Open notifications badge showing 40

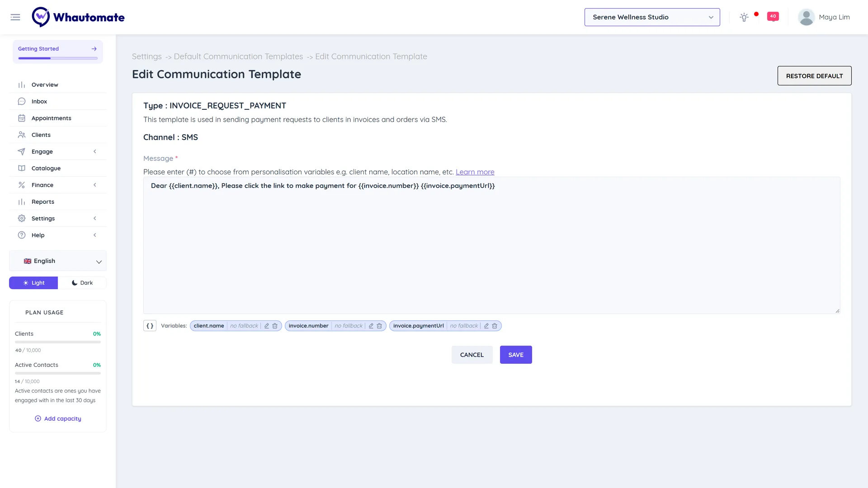[x=773, y=16]
